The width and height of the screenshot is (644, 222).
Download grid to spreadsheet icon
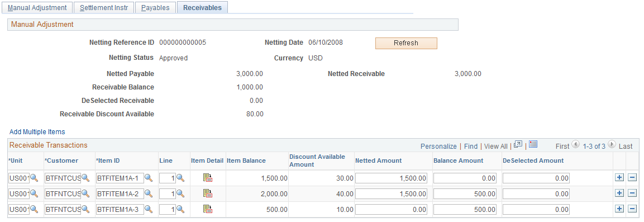click(x=533, y=144)
